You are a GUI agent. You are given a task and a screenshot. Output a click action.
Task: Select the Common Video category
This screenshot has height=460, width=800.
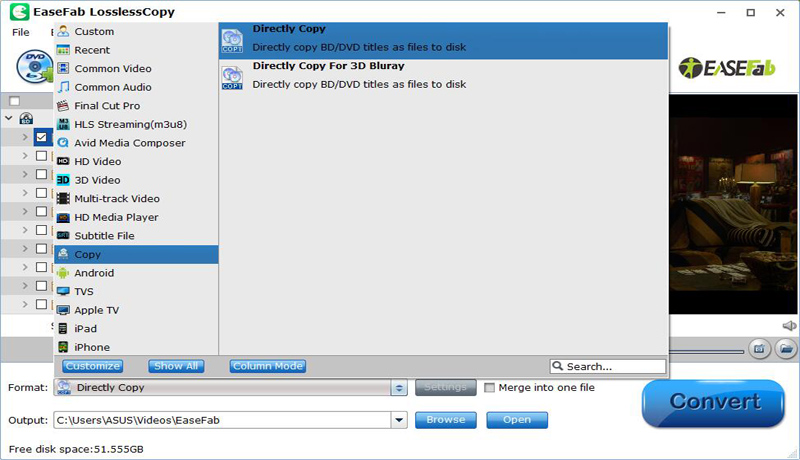pos(136,68)
